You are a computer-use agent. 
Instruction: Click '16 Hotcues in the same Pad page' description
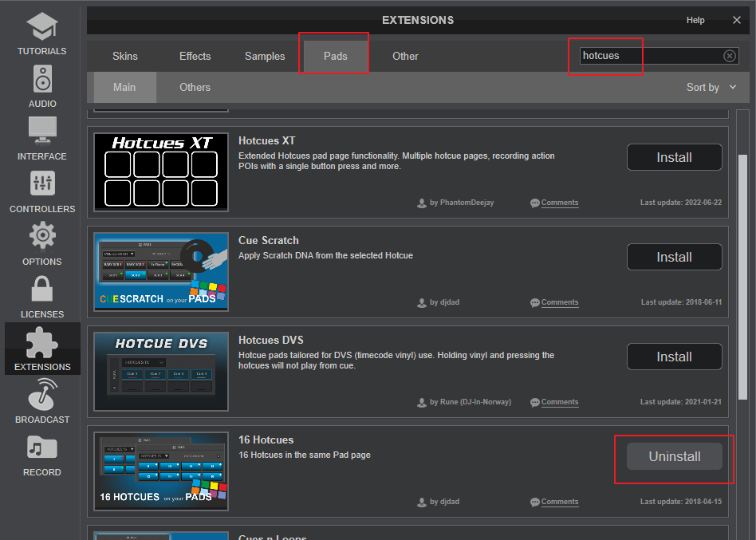(304, 455)
